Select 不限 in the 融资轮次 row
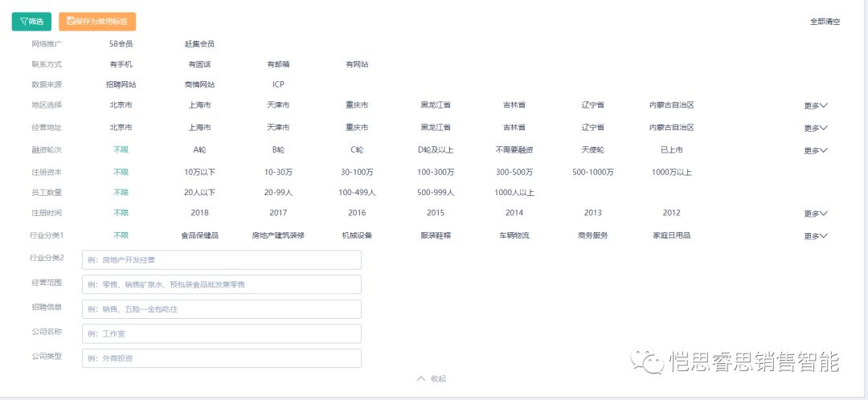The height and width of the screenshot is (400, 868). (x=121, y=149)
